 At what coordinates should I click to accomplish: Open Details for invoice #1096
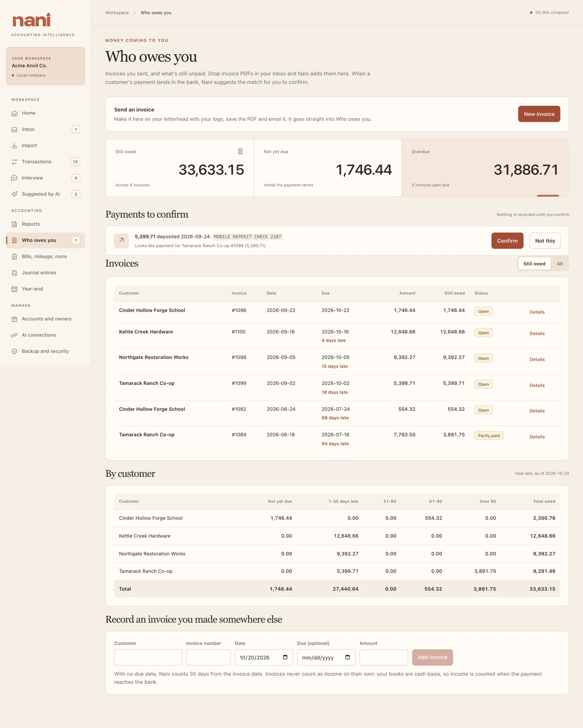pyautogui.click(x=537, y=312)
